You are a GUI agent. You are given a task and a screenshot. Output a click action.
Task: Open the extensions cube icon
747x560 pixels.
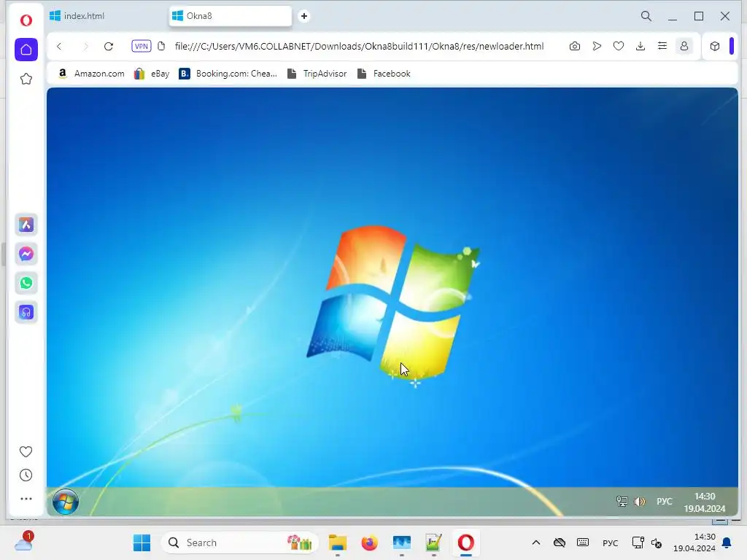[x=715, y=46]
